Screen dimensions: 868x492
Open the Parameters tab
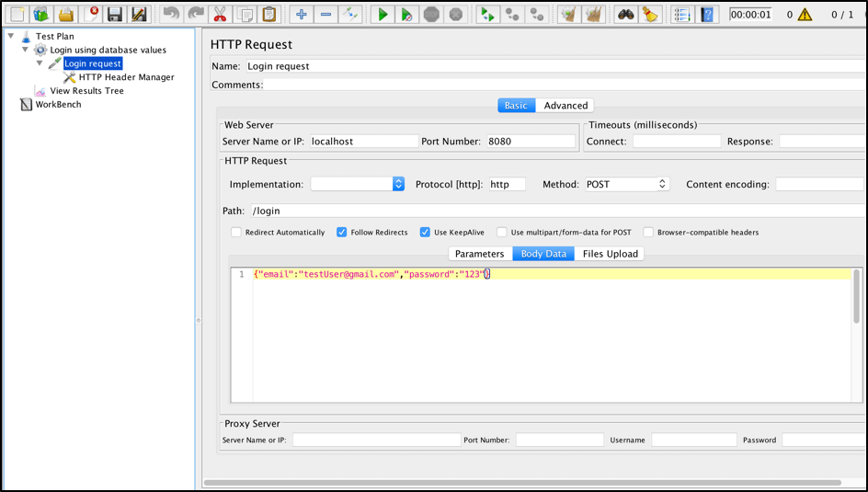pyautogui.click(x=479, y=254)
